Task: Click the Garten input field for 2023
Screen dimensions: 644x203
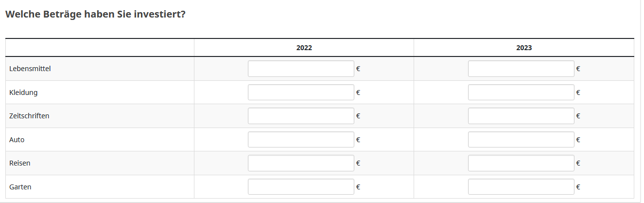Action: pos(521,187)
